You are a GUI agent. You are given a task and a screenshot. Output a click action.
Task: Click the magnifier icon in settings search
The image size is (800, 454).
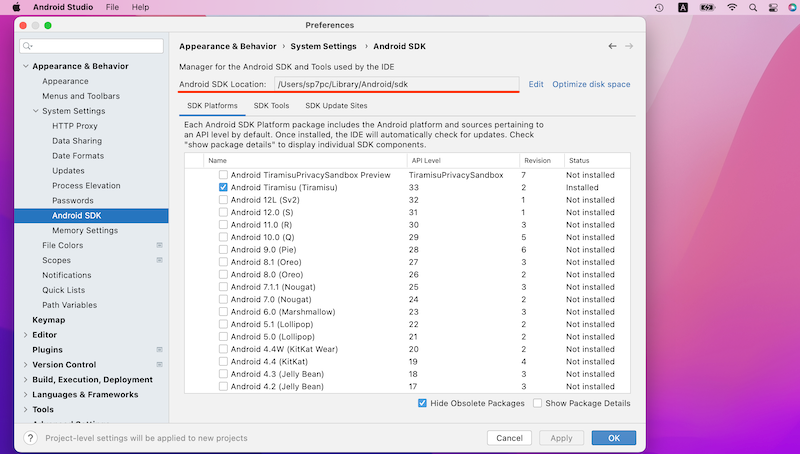(31, 46)
